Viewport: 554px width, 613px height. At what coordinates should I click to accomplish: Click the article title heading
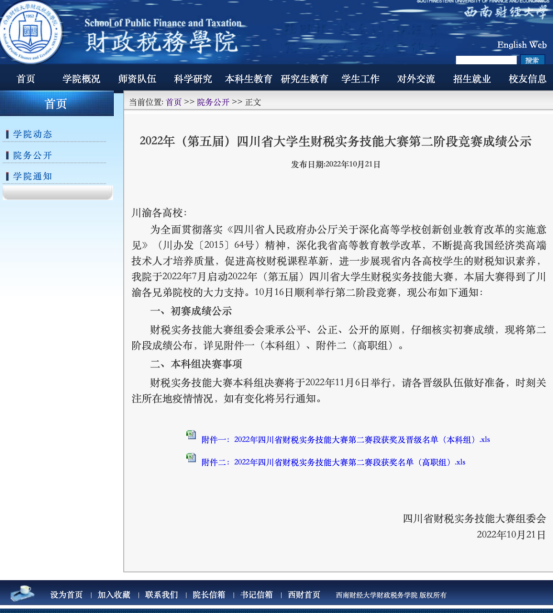tap(335, 141)
